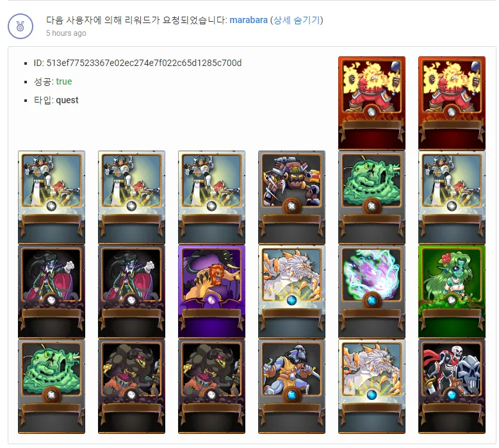Screen dimensions: 499x448
Task: Click the transaction ID hash text
Action: (144, 63)
